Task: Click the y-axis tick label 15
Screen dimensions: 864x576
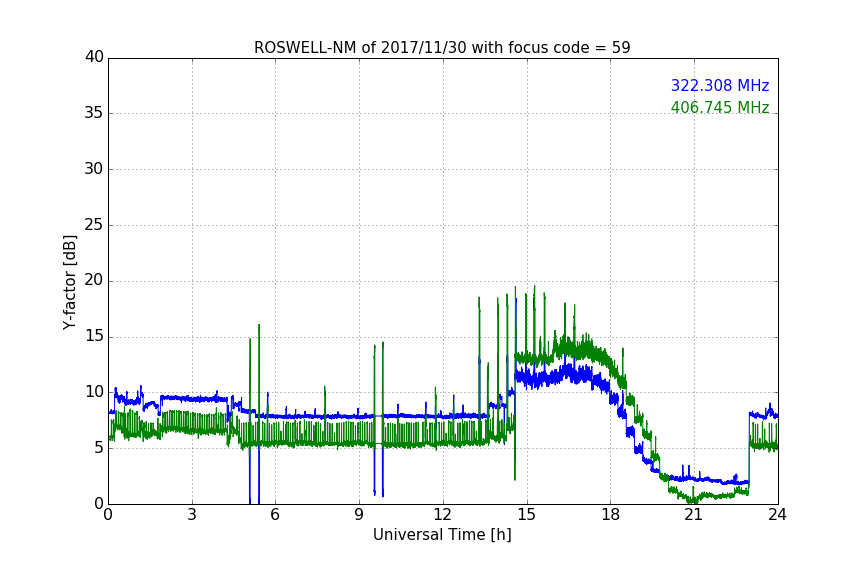Action: (94, 336)
